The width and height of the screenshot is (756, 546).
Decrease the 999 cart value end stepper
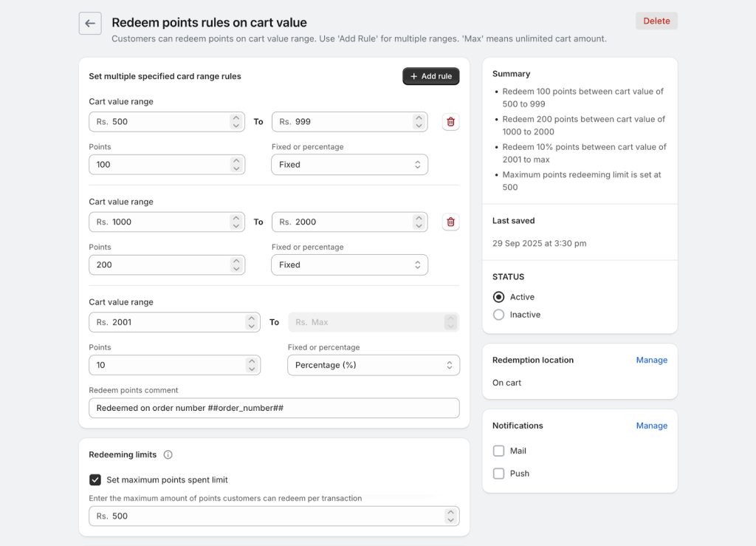coord(419,126)
